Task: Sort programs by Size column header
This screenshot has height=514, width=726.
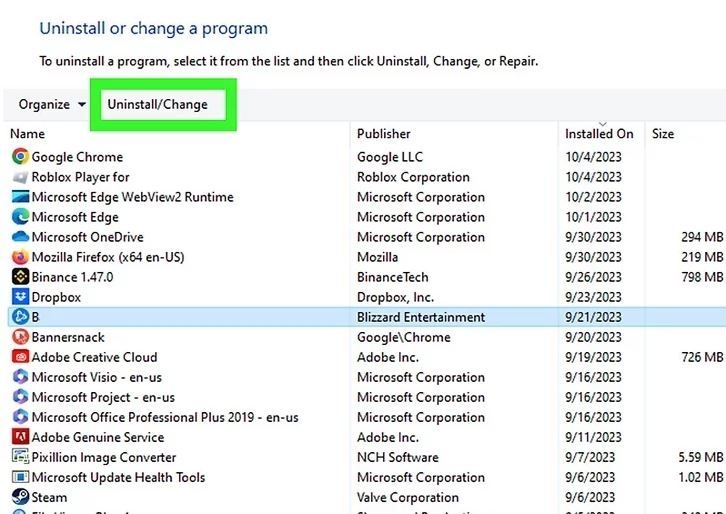Action: pyautogui.click(x=663, y=134)
